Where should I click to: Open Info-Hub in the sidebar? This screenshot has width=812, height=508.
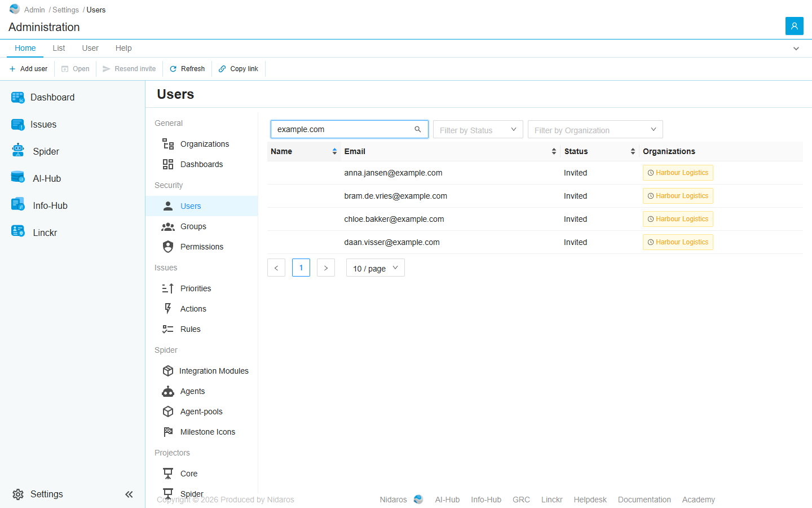point(50,205)
